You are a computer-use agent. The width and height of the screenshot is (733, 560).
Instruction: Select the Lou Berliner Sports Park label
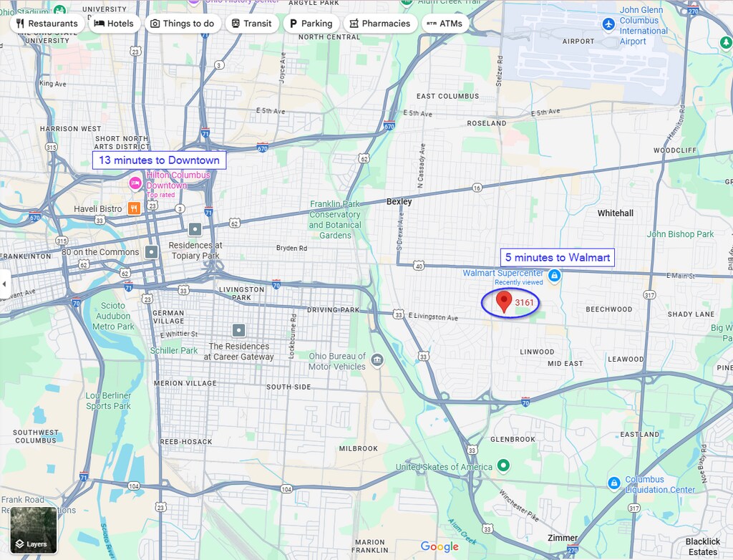[x=108, y=400]
